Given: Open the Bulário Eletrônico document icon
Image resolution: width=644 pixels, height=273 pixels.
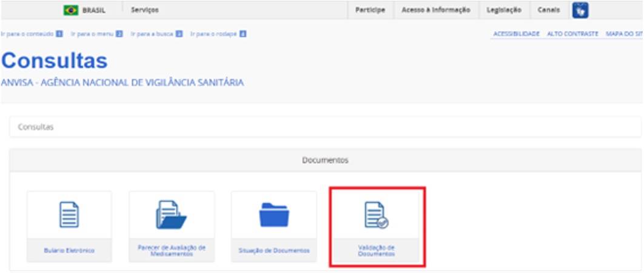Looking at the screenshot, I should pos(69,215).
